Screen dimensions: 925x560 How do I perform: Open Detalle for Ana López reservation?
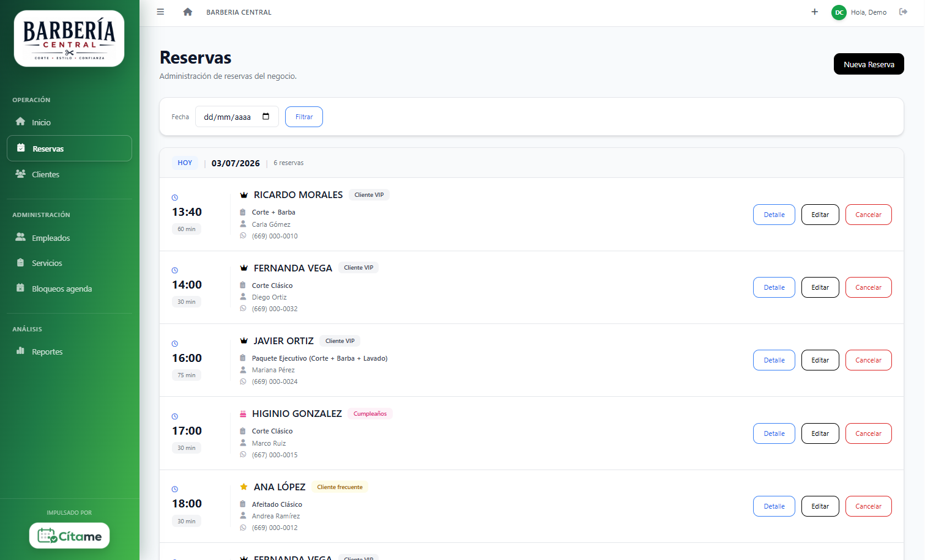[774, 506]
